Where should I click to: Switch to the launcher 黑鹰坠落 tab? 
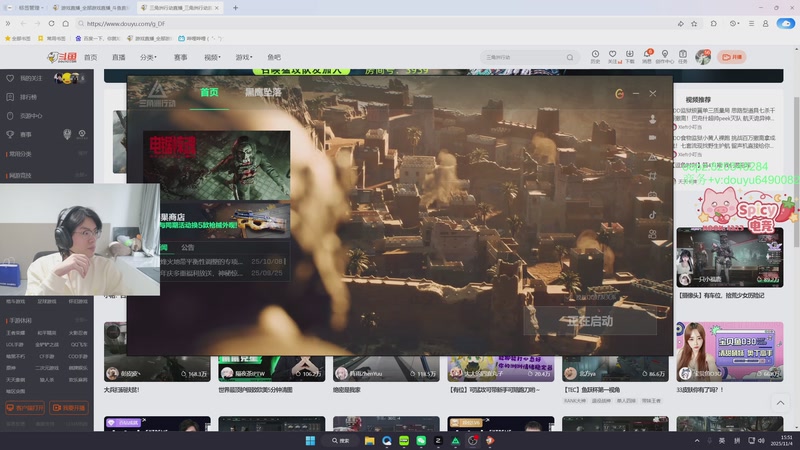(x=263, y=92)
